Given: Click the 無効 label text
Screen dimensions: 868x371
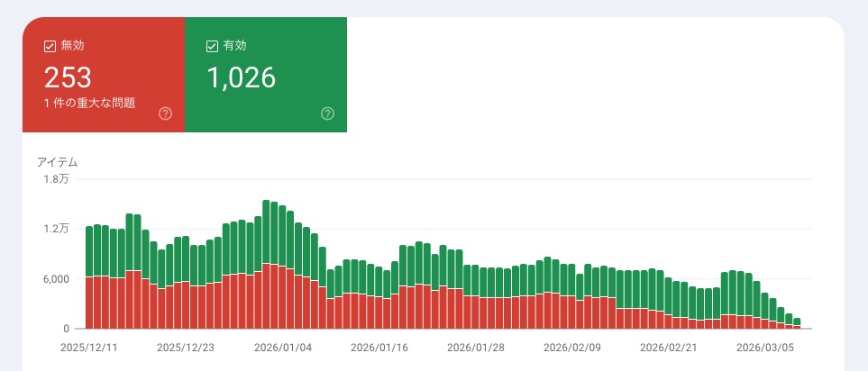Looking at the screenshot, I should click(x=72, y=46).
